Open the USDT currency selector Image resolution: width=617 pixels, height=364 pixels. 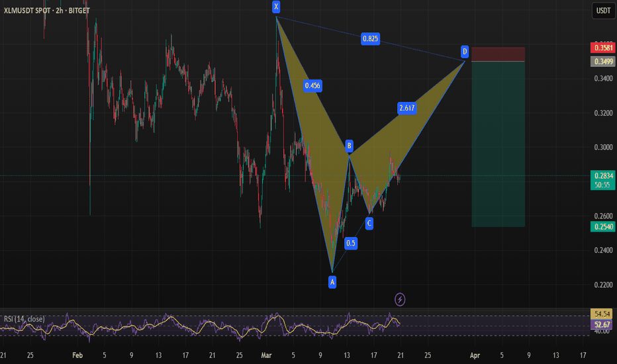[603, 11]
